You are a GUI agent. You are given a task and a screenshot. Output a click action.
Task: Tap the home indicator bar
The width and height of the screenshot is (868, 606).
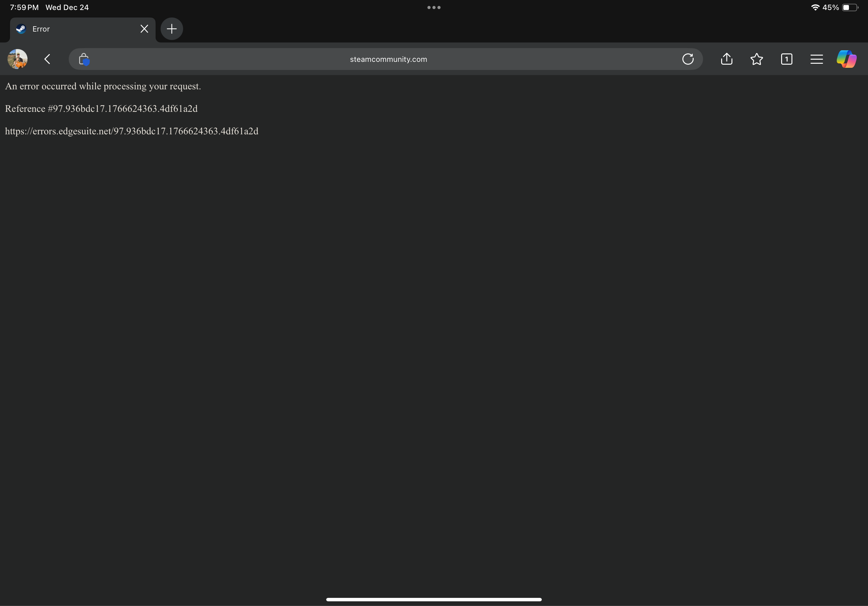click(x=434, y=599)
